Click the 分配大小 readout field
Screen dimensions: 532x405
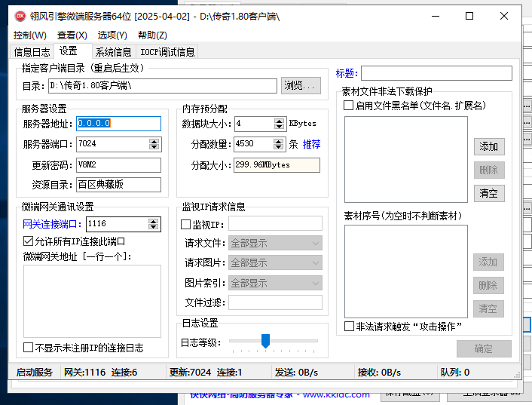(x=277, y=165)
